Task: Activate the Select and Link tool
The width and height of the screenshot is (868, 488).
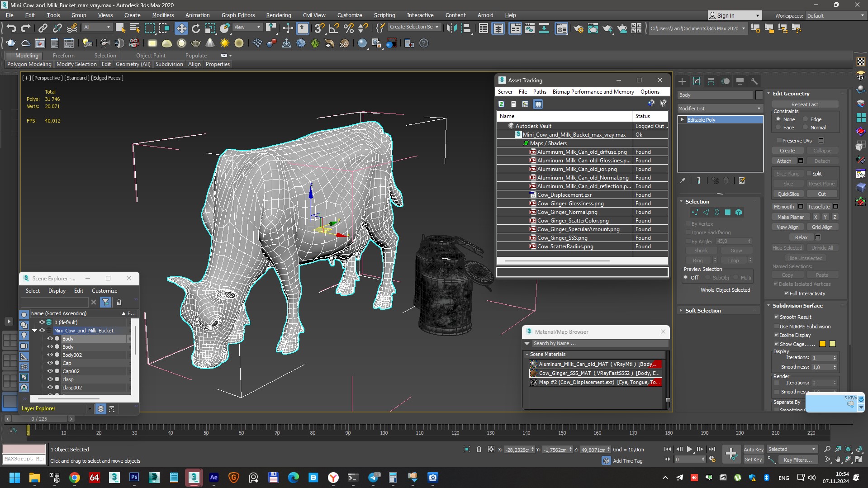Action: tap(43, 28)
